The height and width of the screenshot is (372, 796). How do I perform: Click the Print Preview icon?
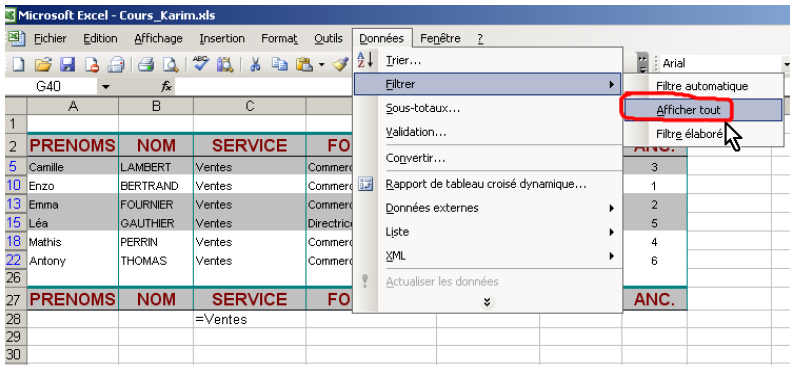tap(170, 64)
